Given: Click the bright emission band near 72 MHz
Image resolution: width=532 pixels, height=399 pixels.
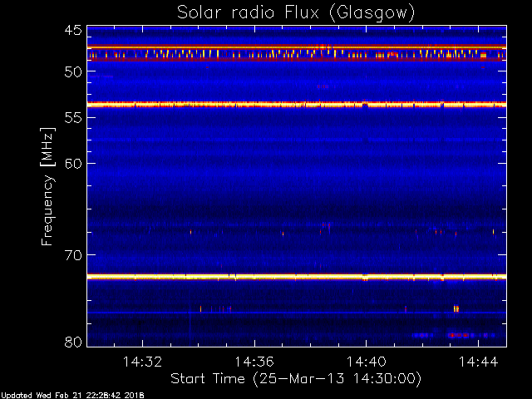Looking at the screenshot, I should (297, 277).
